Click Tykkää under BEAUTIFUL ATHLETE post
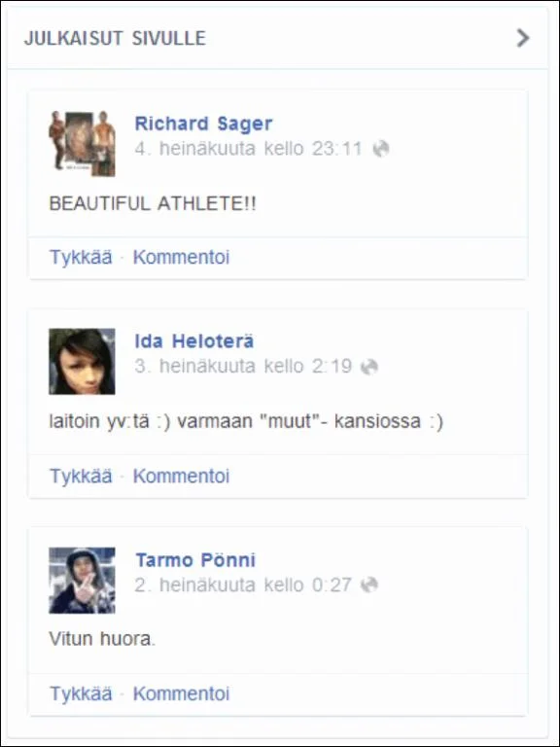 (81, 257)
